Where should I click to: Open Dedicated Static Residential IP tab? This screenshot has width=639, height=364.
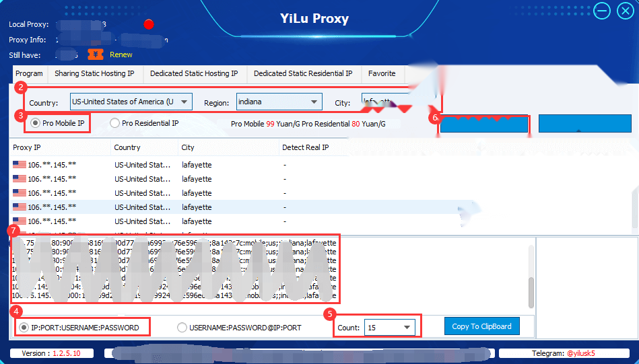[x=303, y=74]
